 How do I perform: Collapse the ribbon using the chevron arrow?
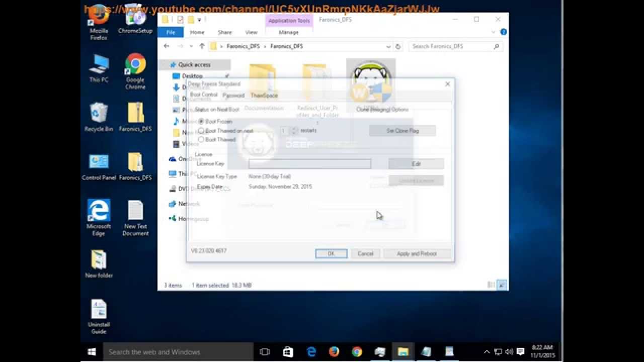click(494, 32)
